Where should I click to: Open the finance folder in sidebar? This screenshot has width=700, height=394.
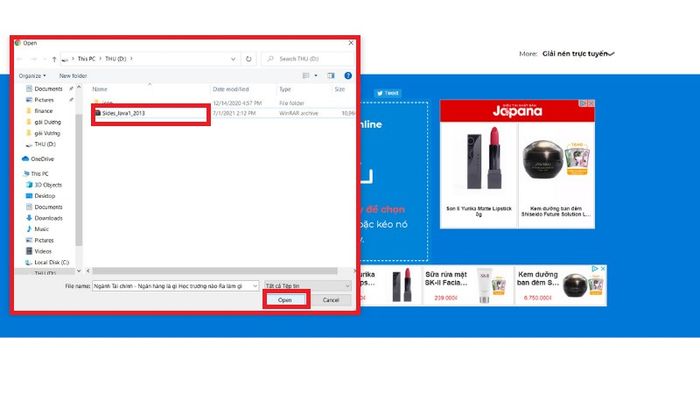click(43, 111)
